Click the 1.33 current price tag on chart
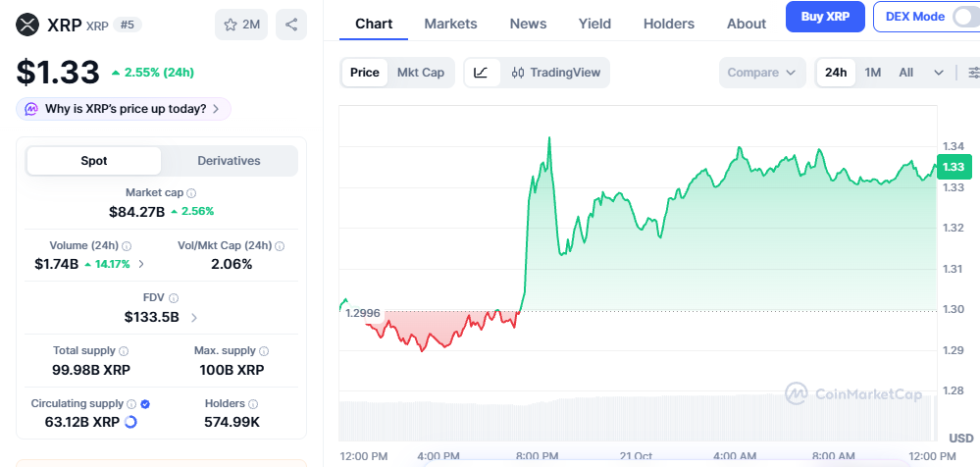 pos(954,167)
